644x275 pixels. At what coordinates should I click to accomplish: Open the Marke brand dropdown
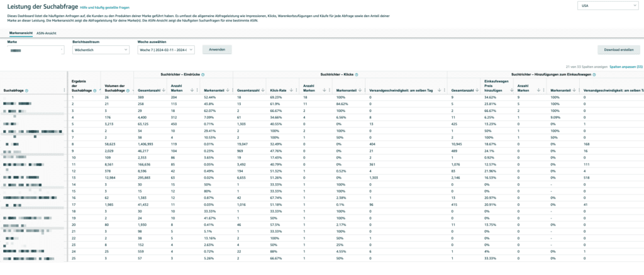click(x=36, y=50)
